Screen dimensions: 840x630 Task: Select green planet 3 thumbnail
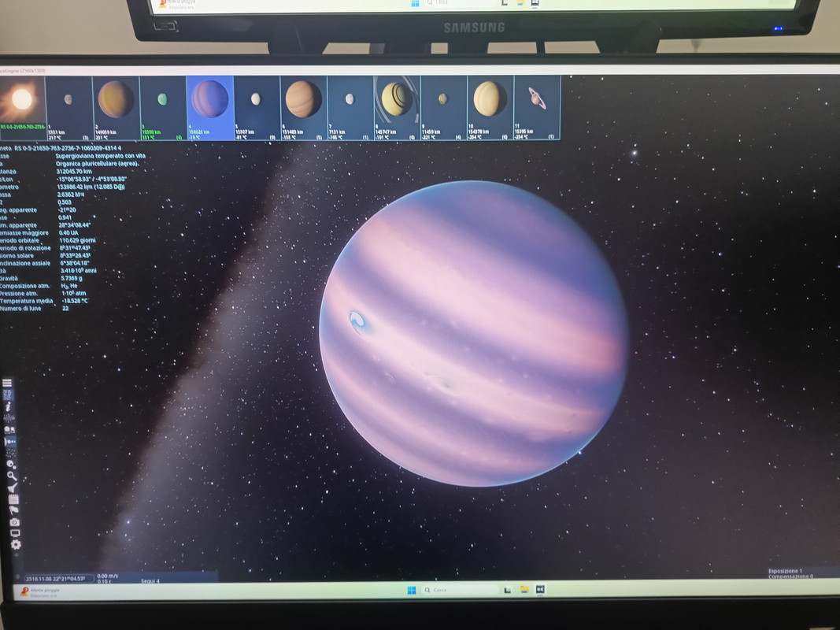point(163,108)
